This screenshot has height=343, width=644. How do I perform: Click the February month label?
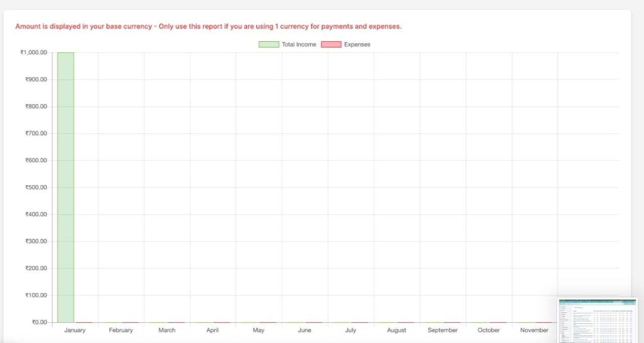[121, 330]
